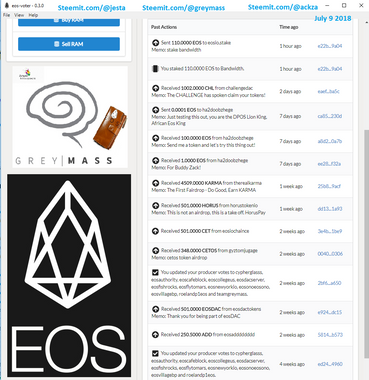369x380 pixels.
Task: Open transaction link 2bf6..a650
Action: 329,283
